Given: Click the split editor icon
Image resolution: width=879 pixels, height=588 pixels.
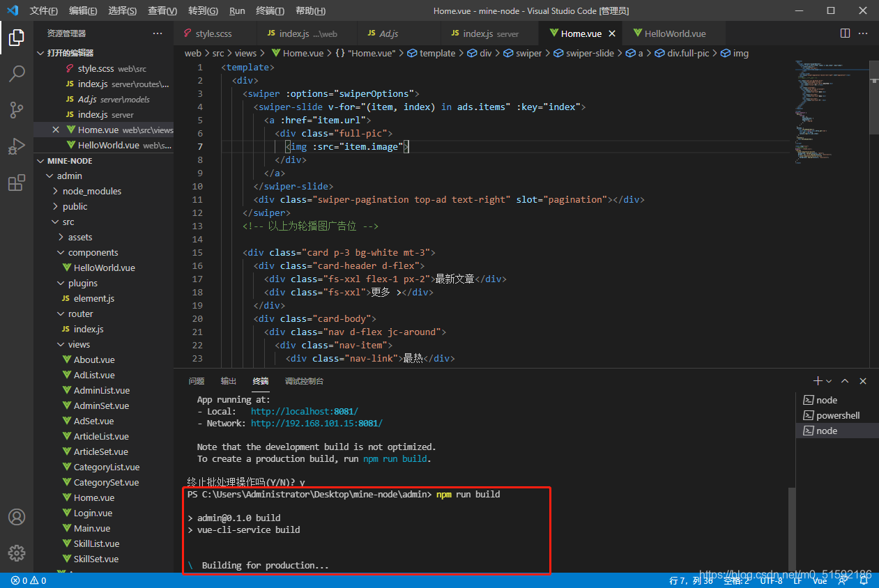Looking at the screenshot, I should pyautogui.click(x=845, y=33).
